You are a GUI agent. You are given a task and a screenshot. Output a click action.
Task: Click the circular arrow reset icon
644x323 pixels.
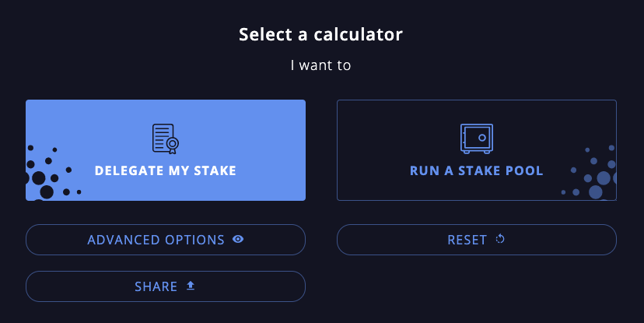pos(500,240)
